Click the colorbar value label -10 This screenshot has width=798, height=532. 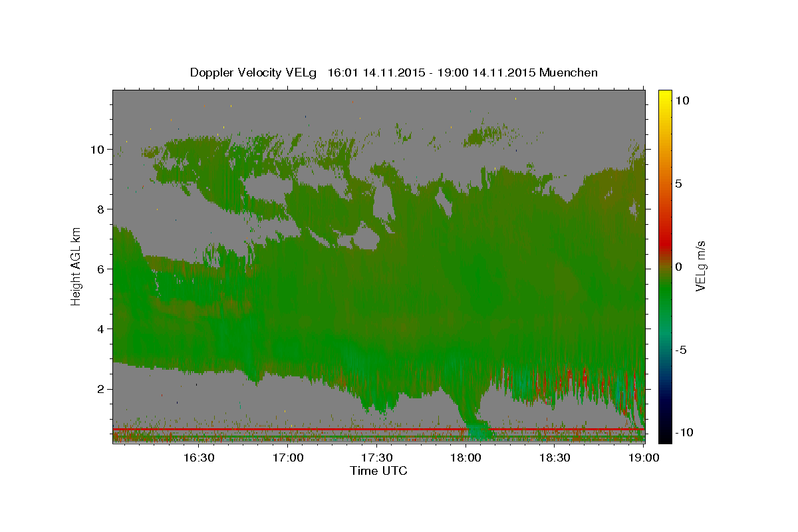tap(684, 432)
